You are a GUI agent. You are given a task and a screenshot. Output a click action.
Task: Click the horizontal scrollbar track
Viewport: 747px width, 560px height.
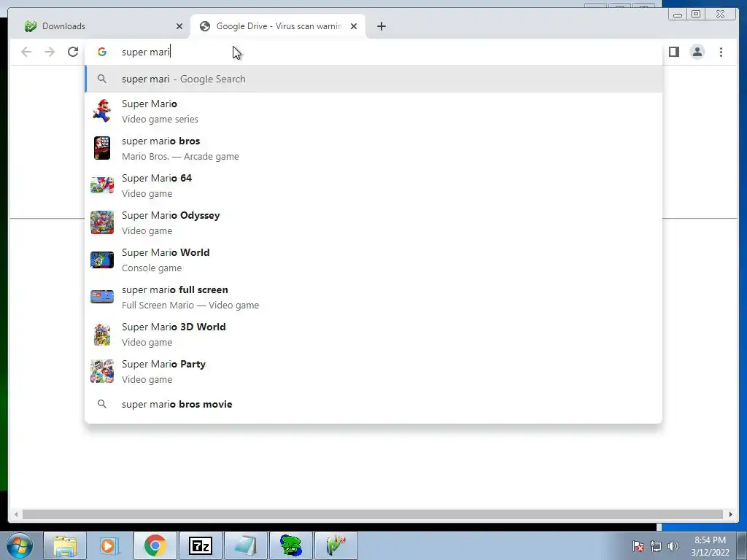pos(373,514)
